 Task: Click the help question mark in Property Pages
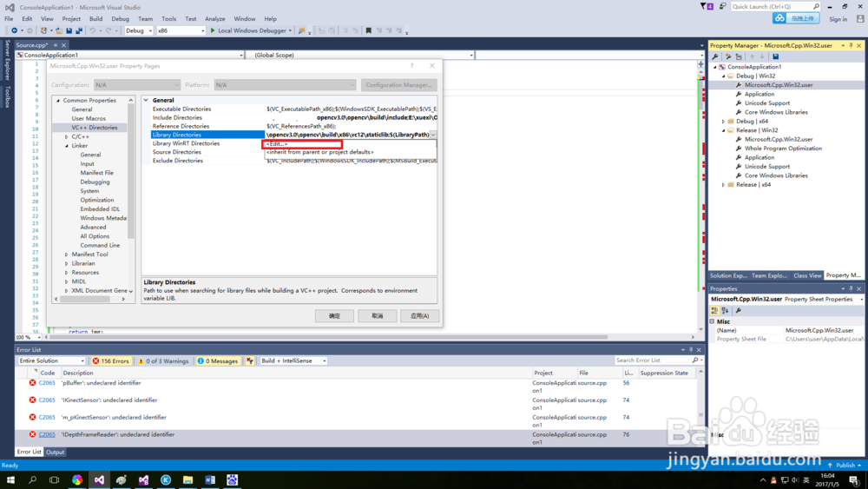coord(411,66)
